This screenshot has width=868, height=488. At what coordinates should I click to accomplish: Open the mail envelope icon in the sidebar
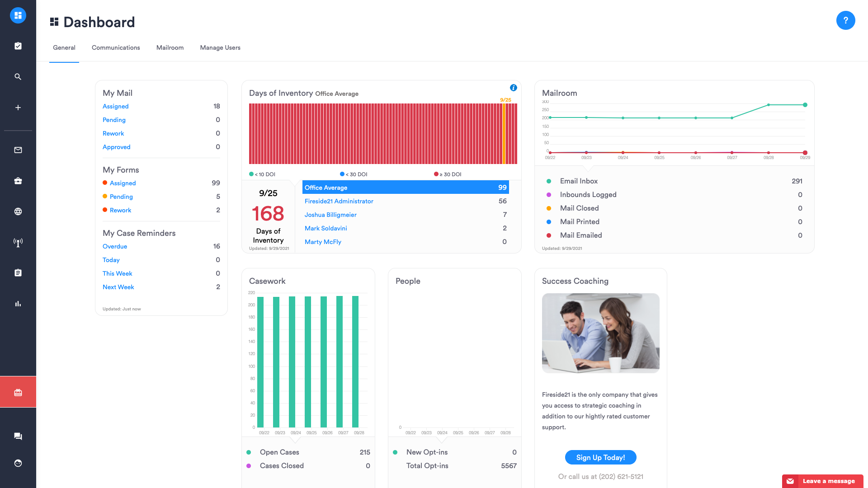click(x=18, y=150)
